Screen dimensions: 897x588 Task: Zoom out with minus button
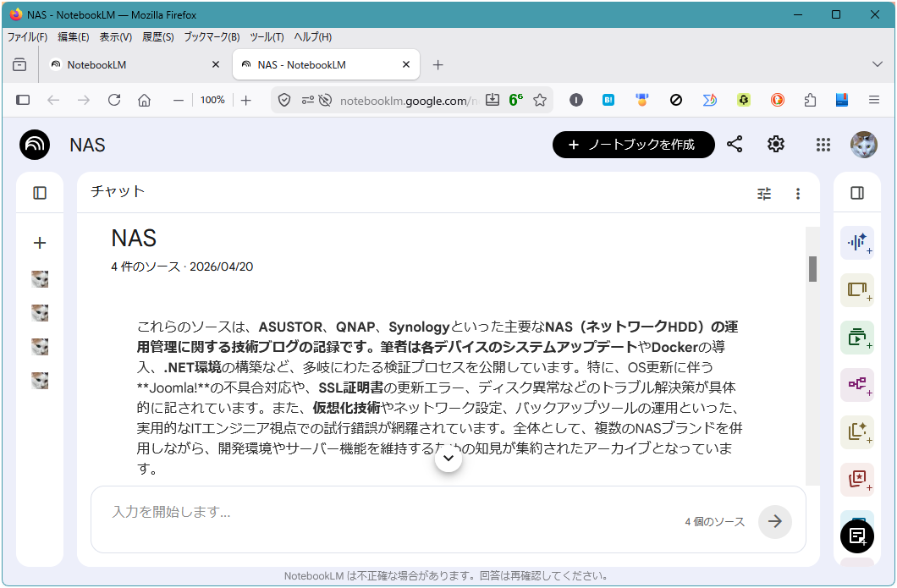point(179,100)
